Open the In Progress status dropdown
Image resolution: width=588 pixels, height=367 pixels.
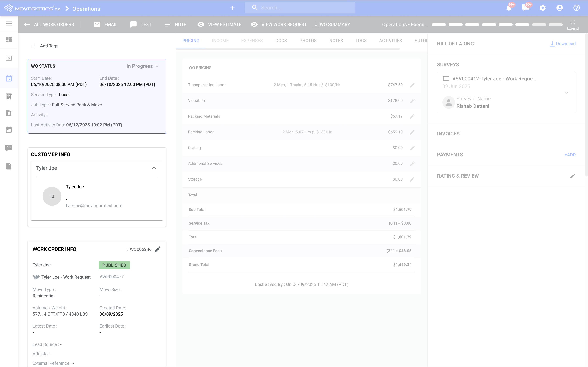[143, 66]
